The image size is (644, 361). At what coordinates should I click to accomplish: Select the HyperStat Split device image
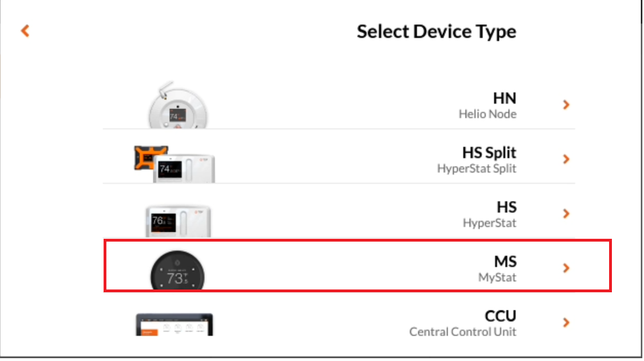174,164
